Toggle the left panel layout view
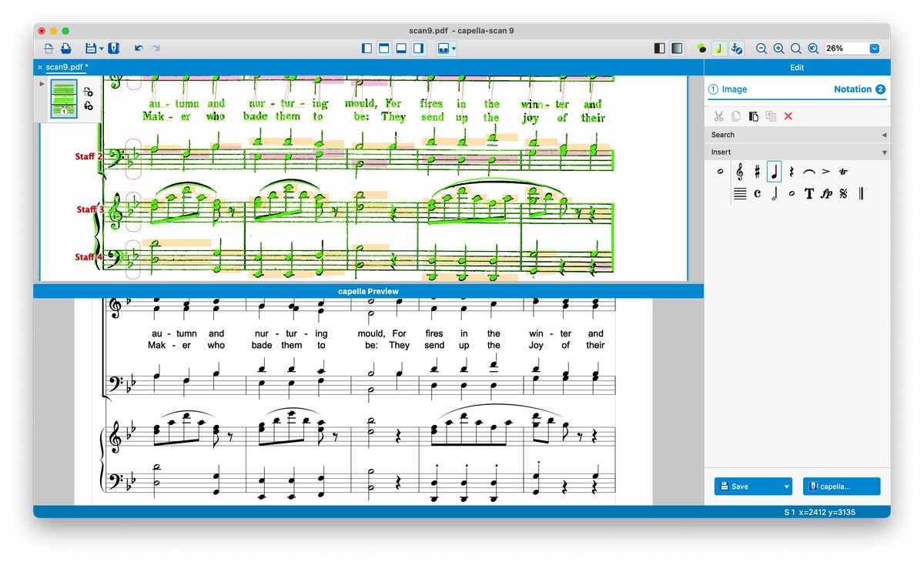The width and height of the screenshot is (924, 562). pyautogui.click(x=367, y=49)
